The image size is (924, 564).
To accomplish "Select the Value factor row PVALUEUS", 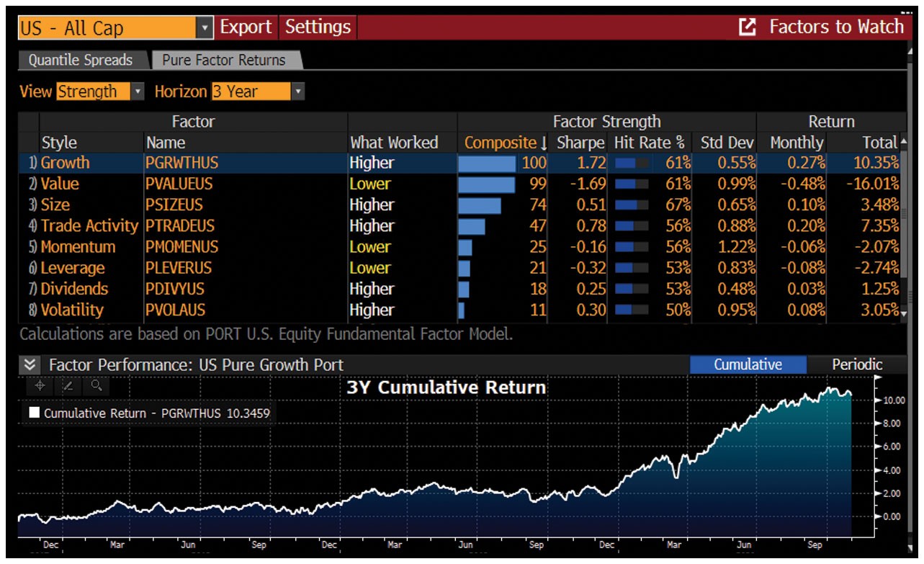I will 179,184.
